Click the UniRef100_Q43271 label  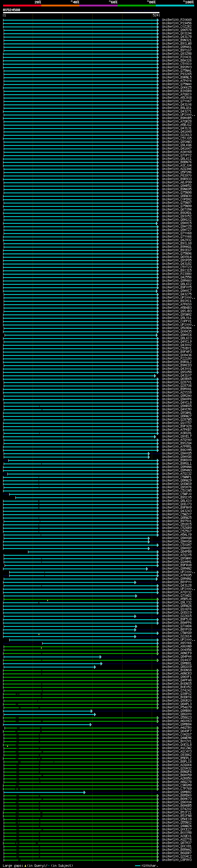point(177,111)
